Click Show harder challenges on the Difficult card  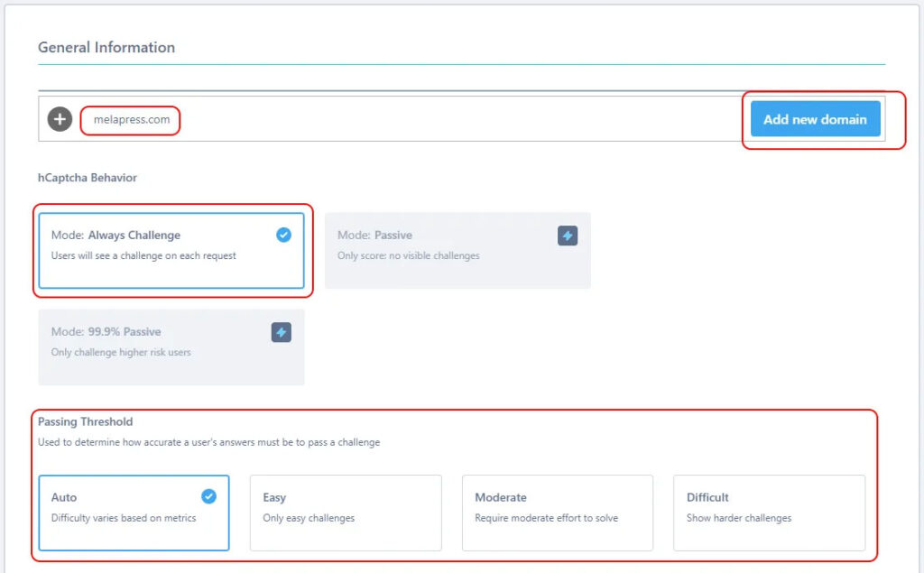(x=741, y=516)
